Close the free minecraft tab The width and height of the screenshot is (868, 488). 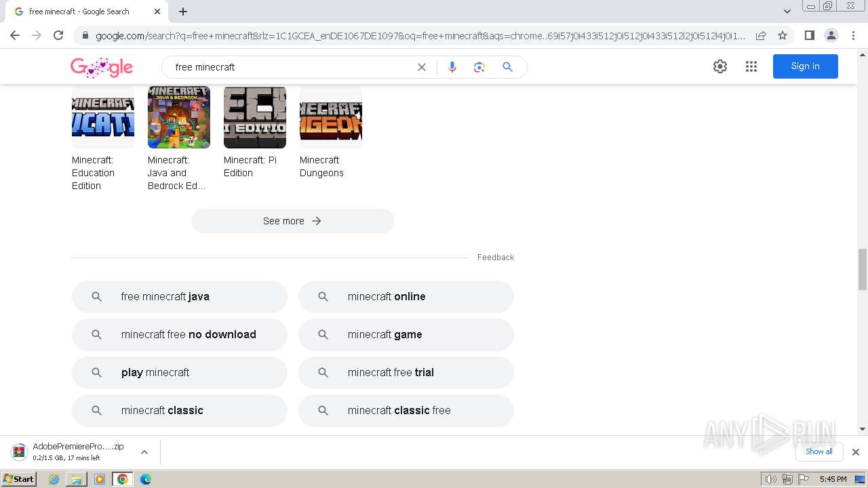coord(157,12)
